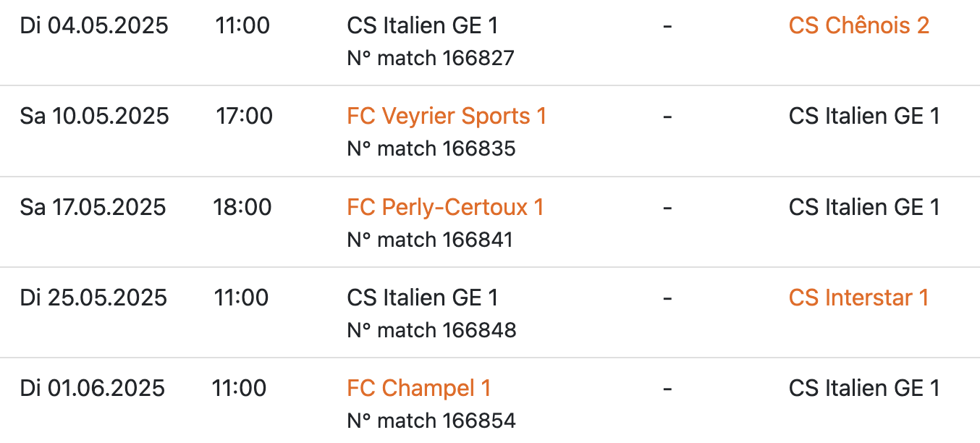Click CS Italien GE 1 opposite FC Champel 1
This screenshot has height=443, width=980.
point(864,389)
